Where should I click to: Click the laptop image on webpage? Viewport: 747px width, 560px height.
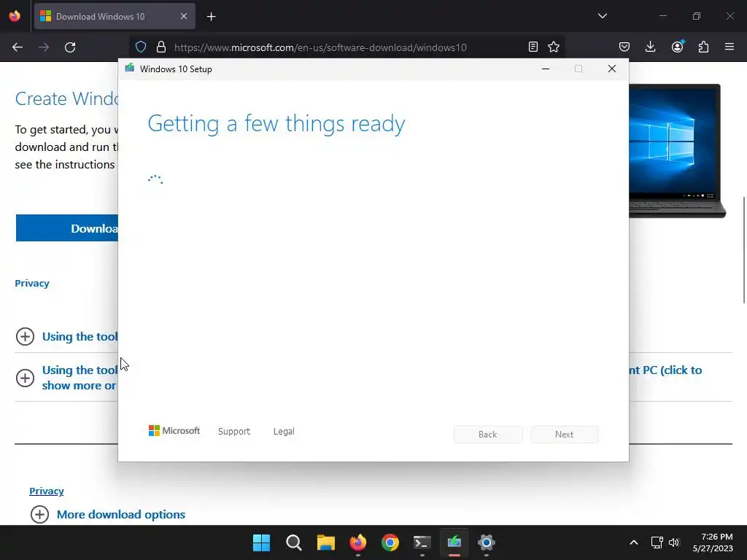coord(678,151)
